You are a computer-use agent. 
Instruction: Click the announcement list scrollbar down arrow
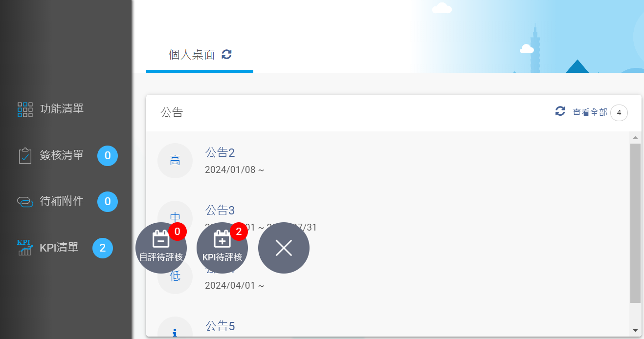click(x=635, y=330)
